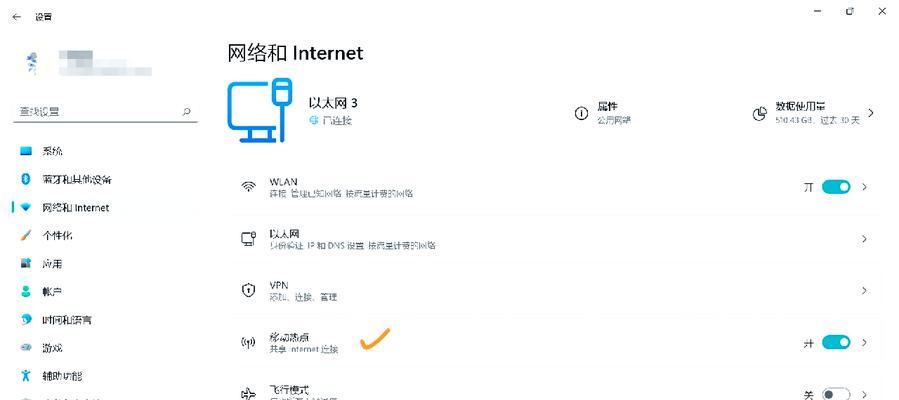Click the 帐户 person icon
The image size is (899, 400).
[x=26, y=291]
